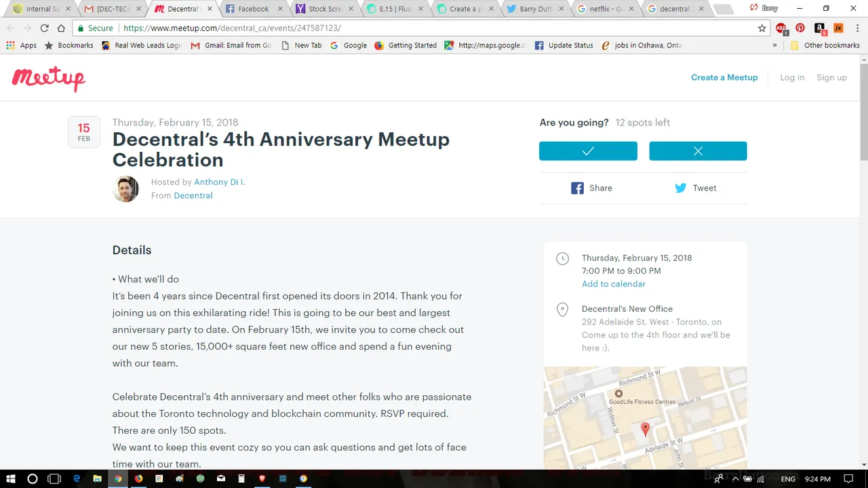Click Create a Meetup
The image size is (868, 488).
click(x=724, y=77)
